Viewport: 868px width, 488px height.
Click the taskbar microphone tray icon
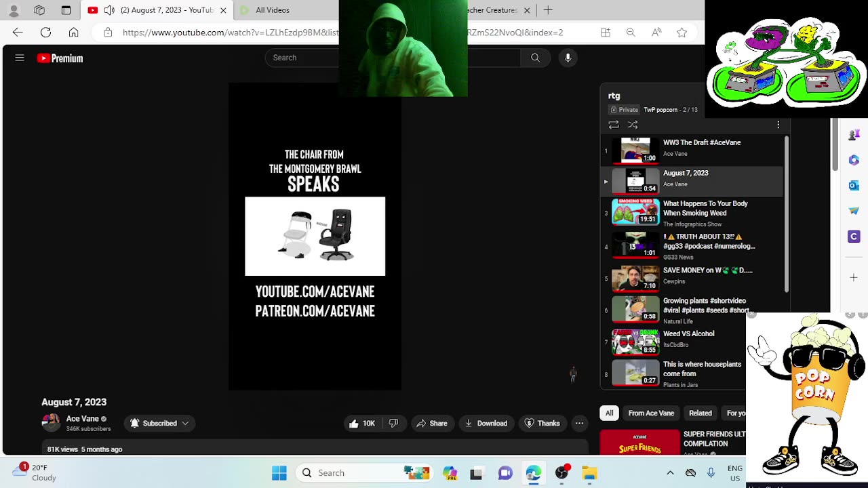tap(711, 473)
